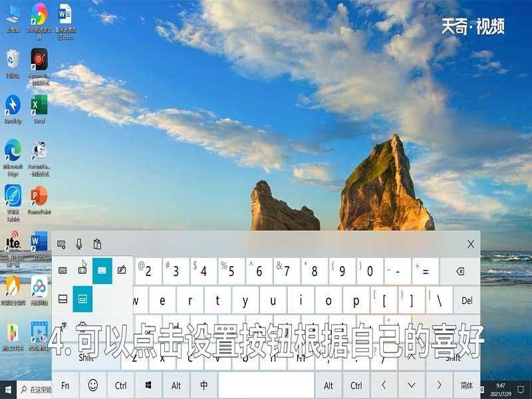Switch input language with 中 key
Image resolution: width=532 pixels, height=399 pixels.
(203, 385)
